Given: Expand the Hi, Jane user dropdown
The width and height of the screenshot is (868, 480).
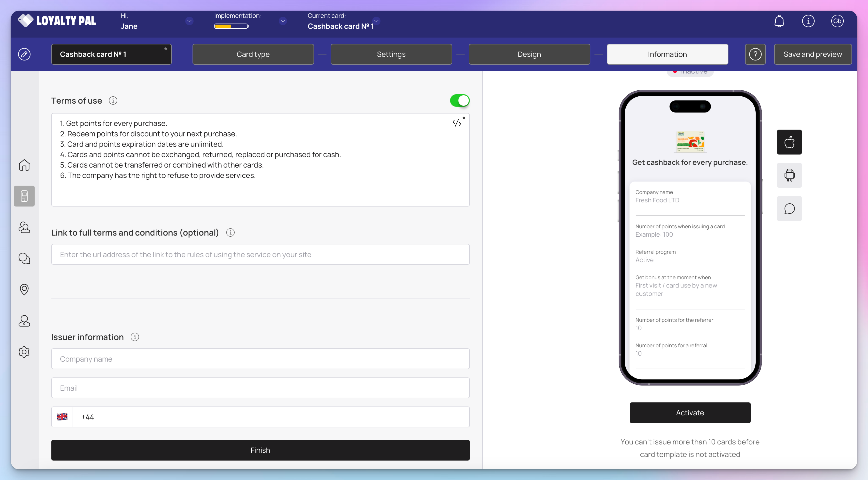Looking at the screenshot, I should click(189, 21).
